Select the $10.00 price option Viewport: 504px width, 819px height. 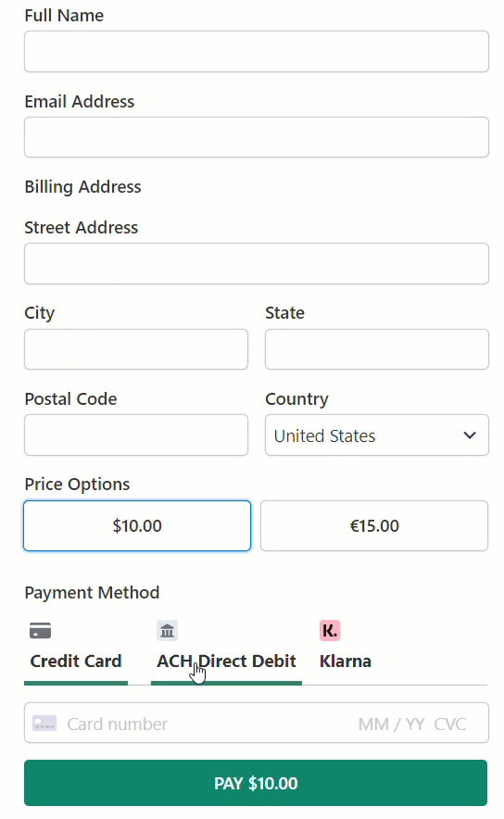click(x=137, y=525)
